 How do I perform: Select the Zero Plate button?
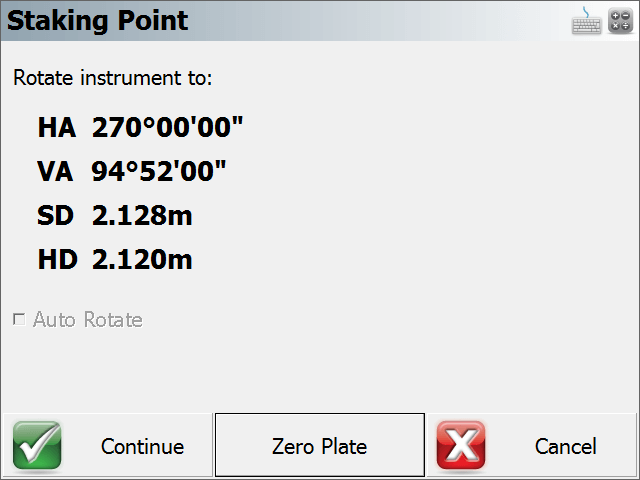[x=320, y=445]
